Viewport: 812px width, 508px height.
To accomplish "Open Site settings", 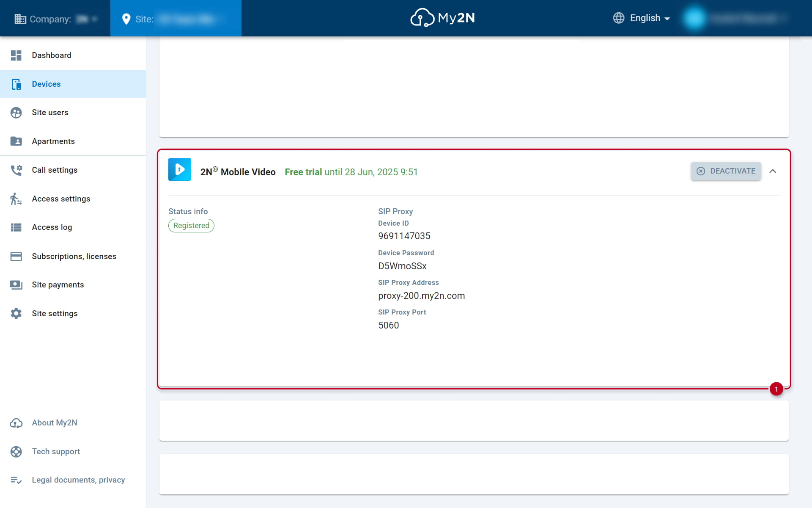I will click(73, 314).
